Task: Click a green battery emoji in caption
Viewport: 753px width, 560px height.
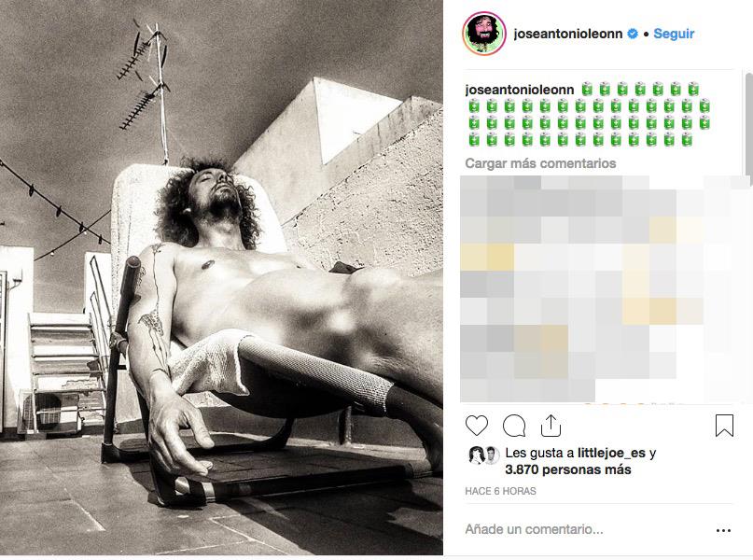Action: (587, 90)
